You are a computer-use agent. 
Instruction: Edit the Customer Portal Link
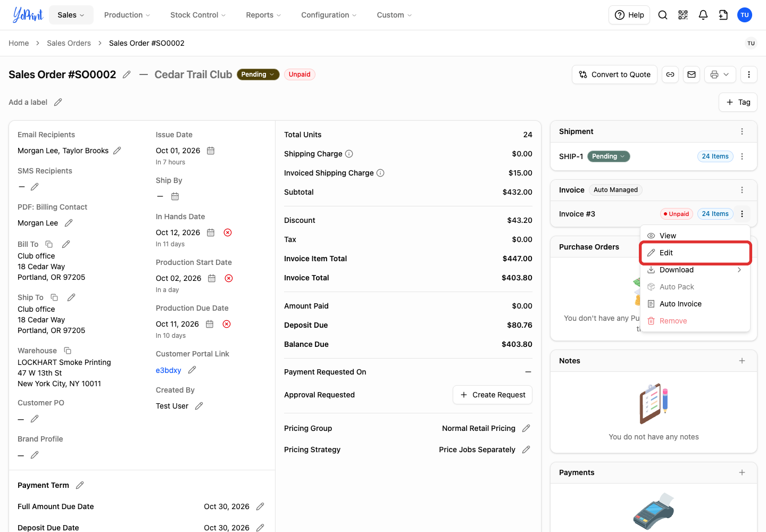coord(193,370)
